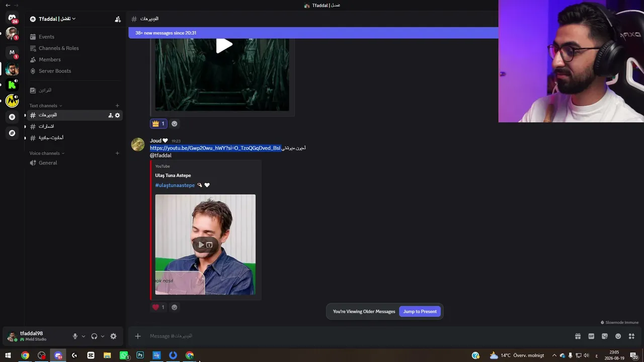Screen dimensions: 644x362
Task: Click the Joud username
Action: (155, 141)
